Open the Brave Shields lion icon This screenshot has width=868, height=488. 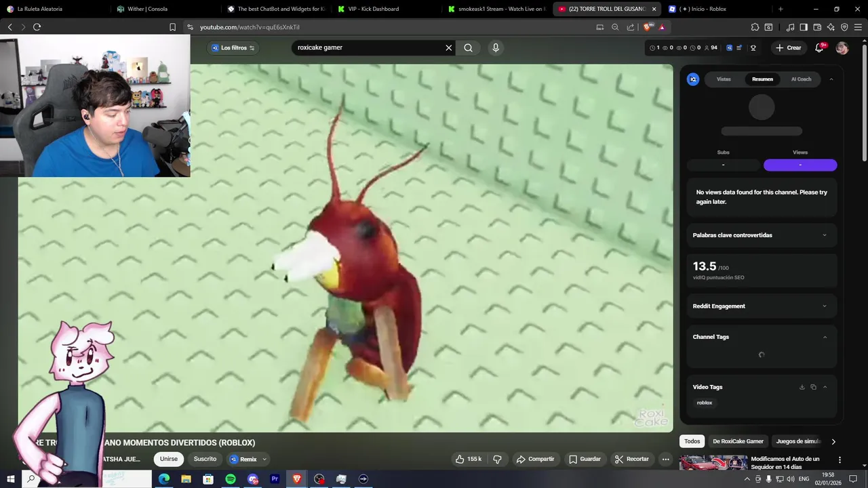click(648, 27)
